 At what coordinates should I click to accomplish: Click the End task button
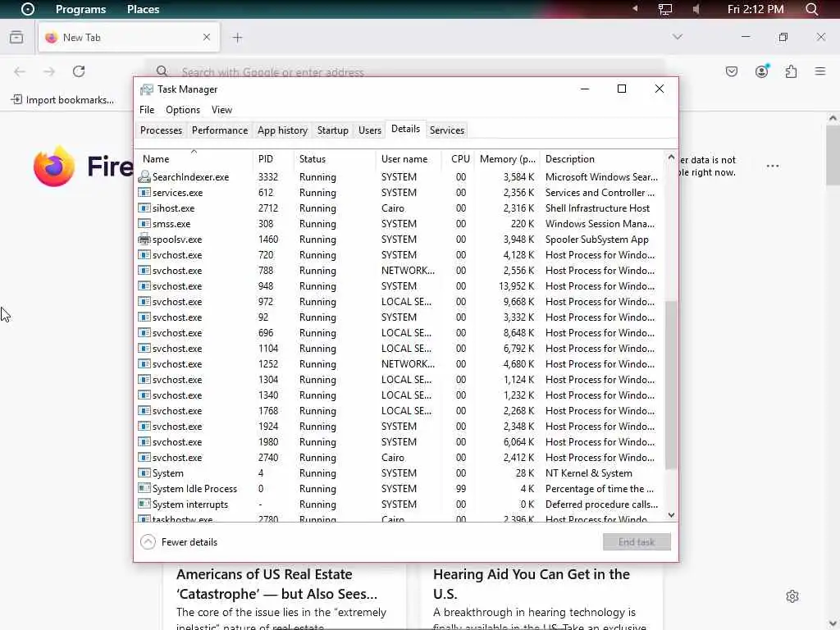637,542
